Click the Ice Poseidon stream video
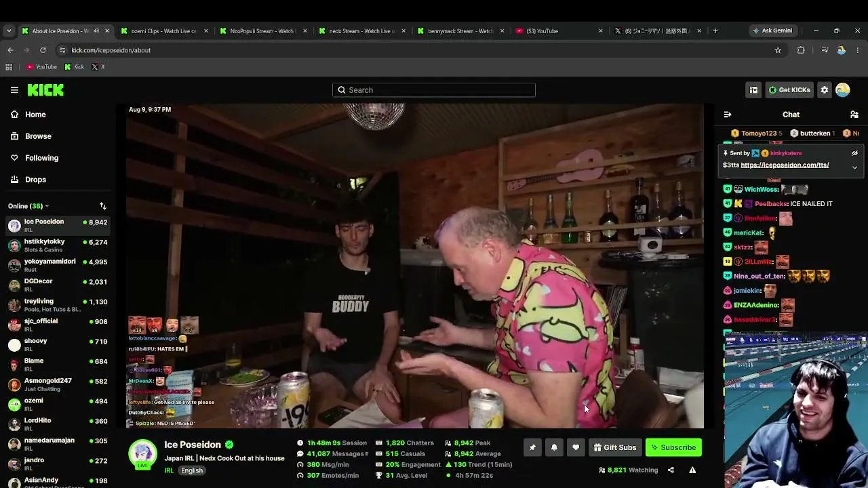 point(415,266)
